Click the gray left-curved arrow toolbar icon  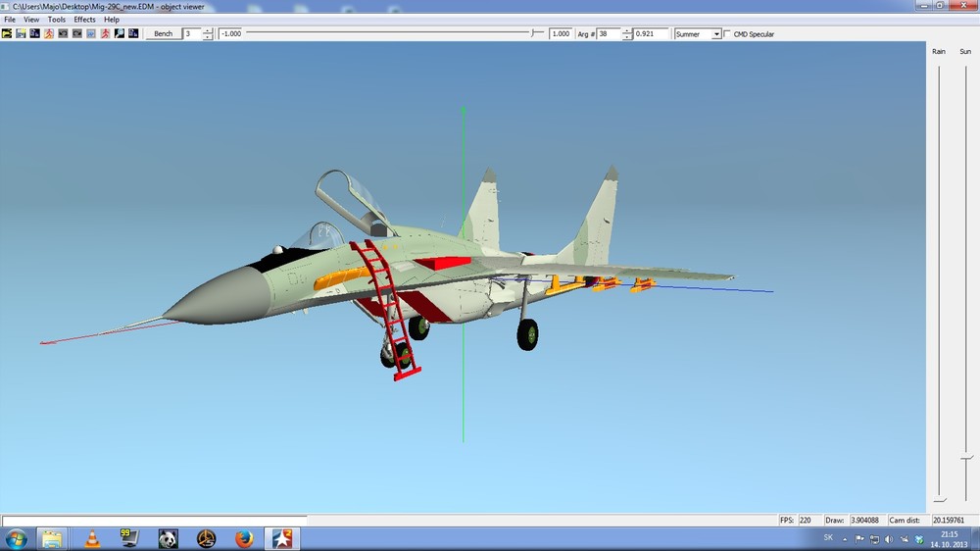(x=63, y=33)
